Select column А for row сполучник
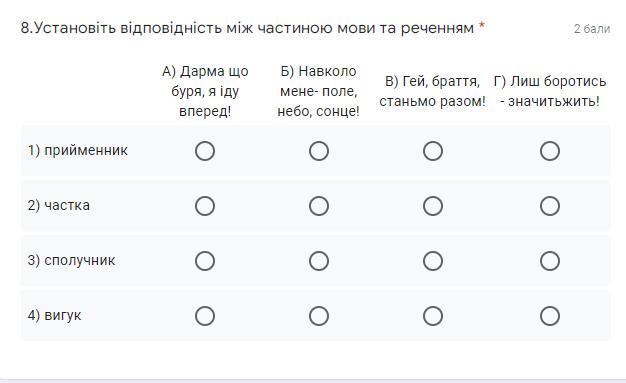This screenshot has width=626, height=383. point(205,261)
